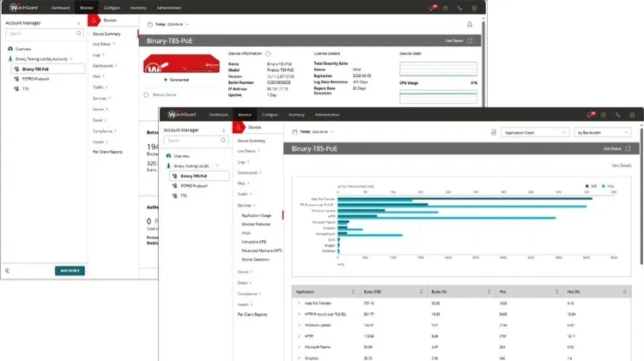
Task: Click the notifications icon in the back window header
Action: (433, 8)
